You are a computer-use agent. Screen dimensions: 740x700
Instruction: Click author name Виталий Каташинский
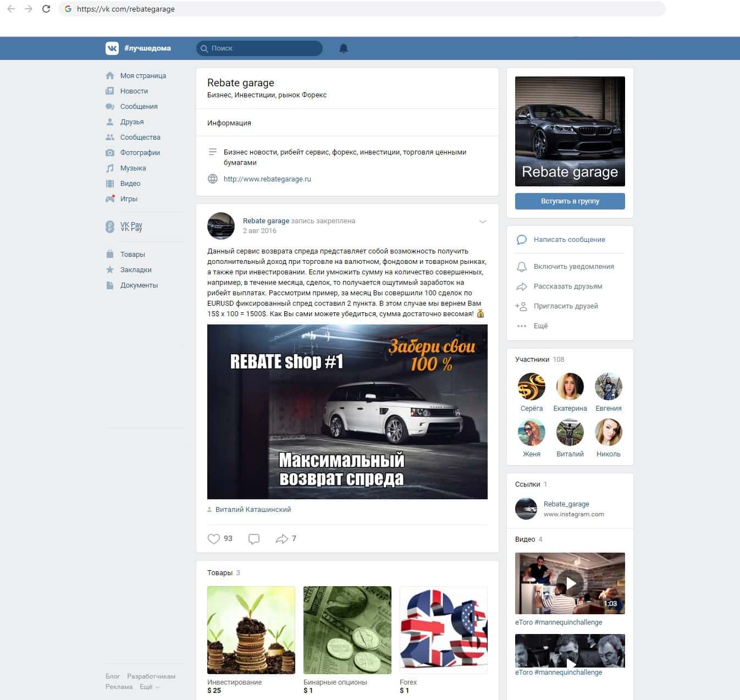click(253, 510)
